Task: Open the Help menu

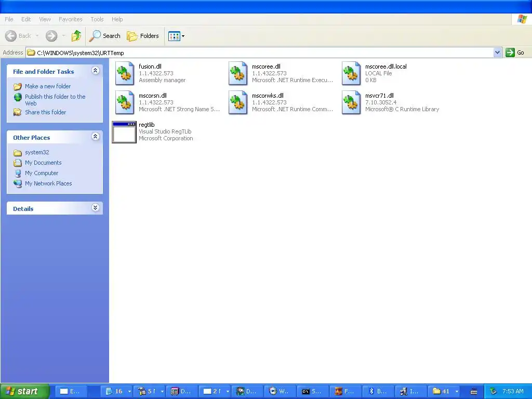Action: (x=117, y=19)
